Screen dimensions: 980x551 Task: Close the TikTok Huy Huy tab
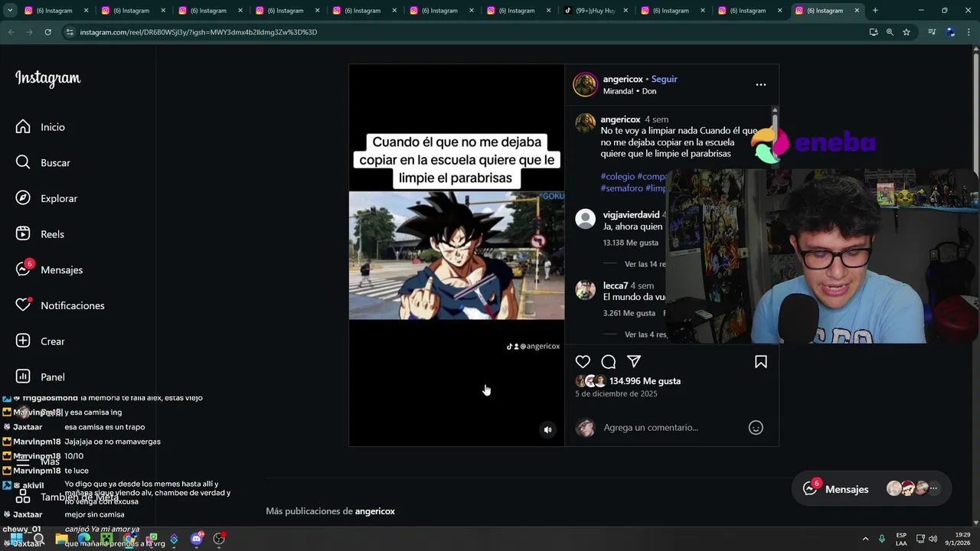[x=625, y=11]
